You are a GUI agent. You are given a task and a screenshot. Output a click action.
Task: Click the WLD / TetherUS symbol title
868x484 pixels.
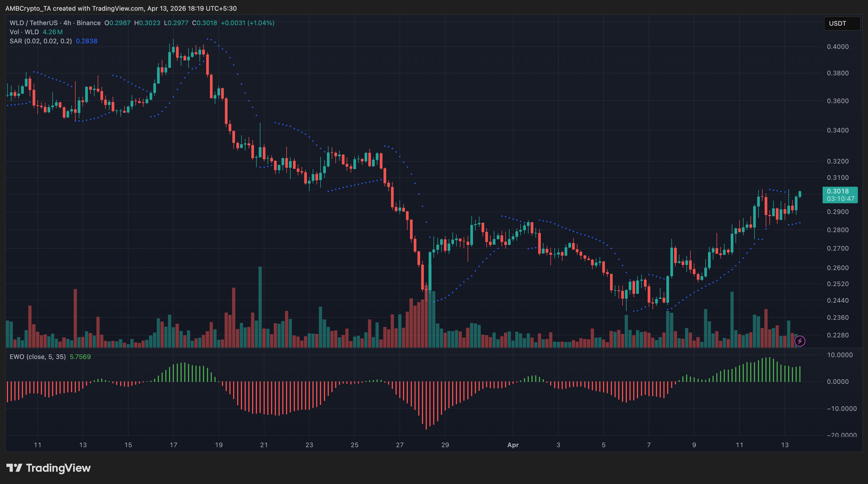[34, 23]
